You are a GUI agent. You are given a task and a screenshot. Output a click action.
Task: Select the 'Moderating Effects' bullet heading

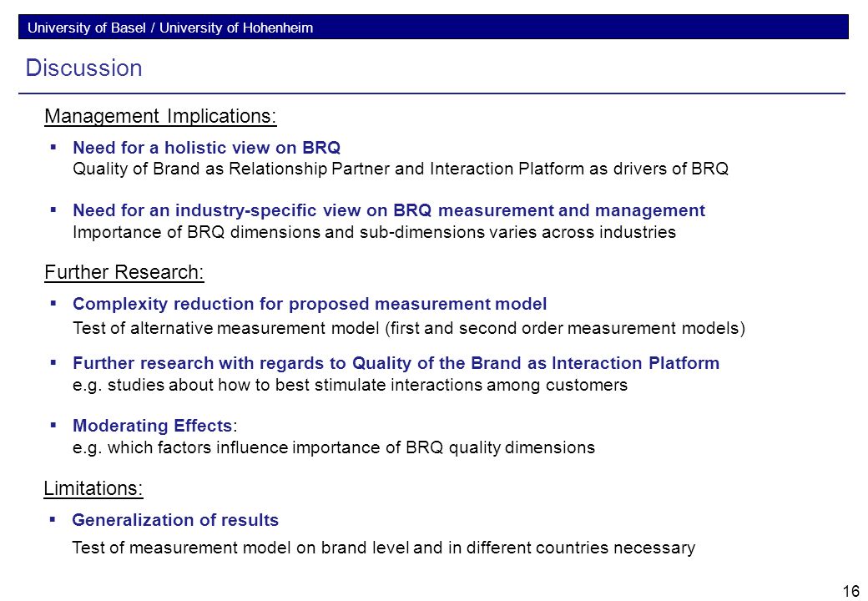pos(152,426)
